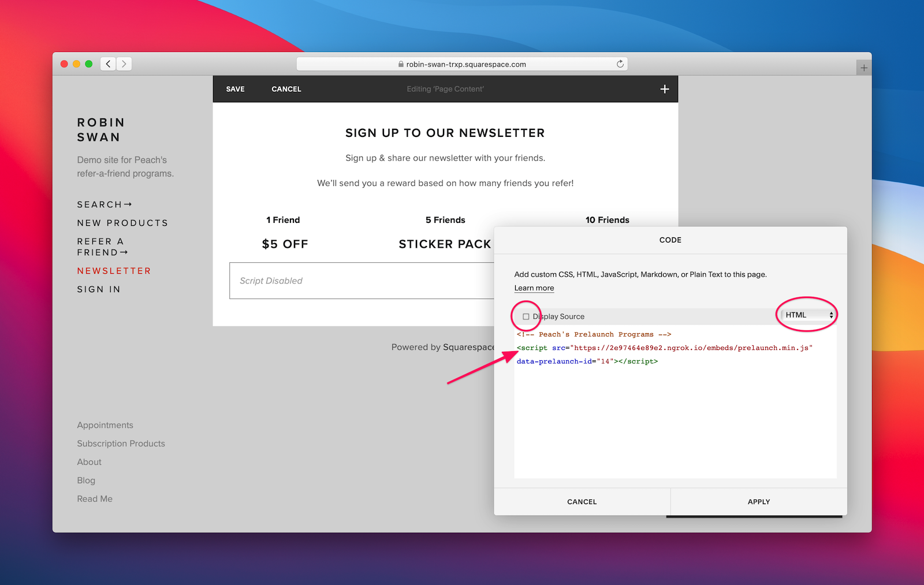Open a new tab with the plus button
Image resolution: width=924 pixels, height=585 pixels.
pos(863,68)
